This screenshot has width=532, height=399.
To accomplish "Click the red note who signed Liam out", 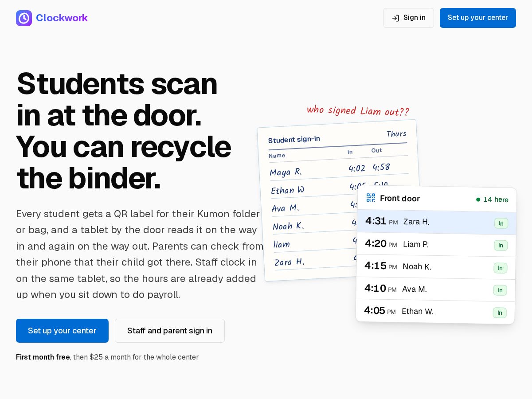I will (x=358, y=110).
